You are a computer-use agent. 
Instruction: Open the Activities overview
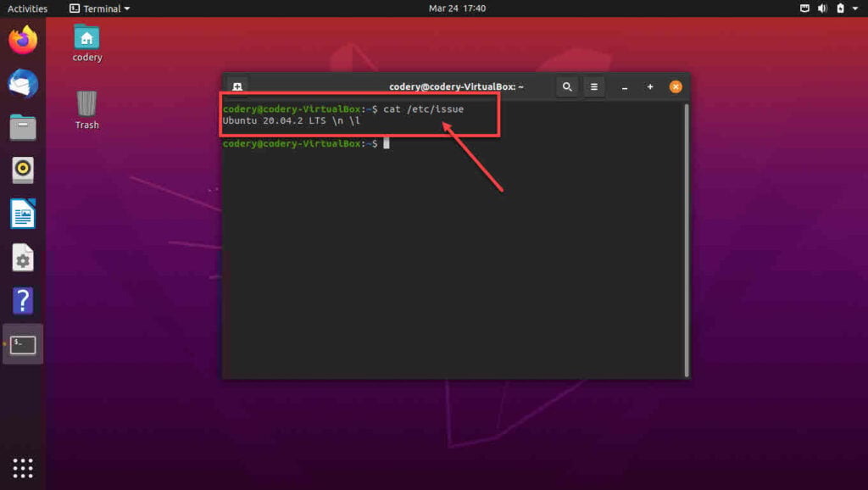coord(27,8)
